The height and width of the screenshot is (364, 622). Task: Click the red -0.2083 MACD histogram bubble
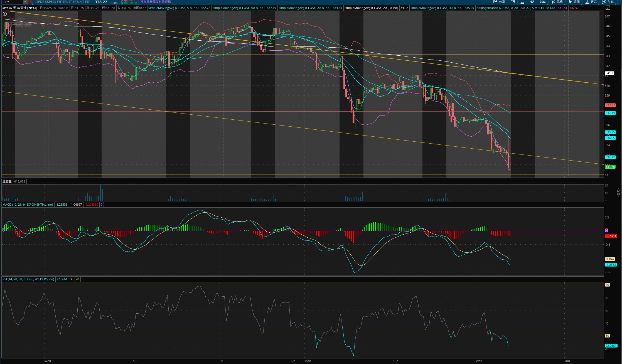[611, 236]
